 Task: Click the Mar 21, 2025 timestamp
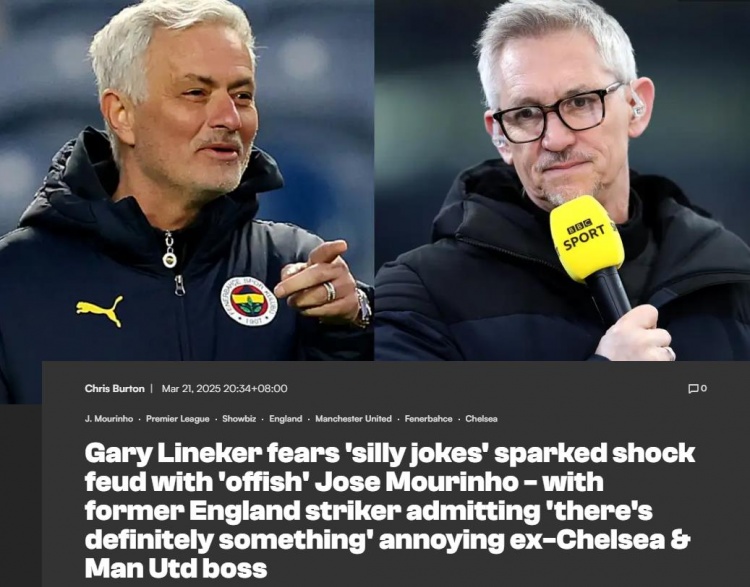[224, 388]
